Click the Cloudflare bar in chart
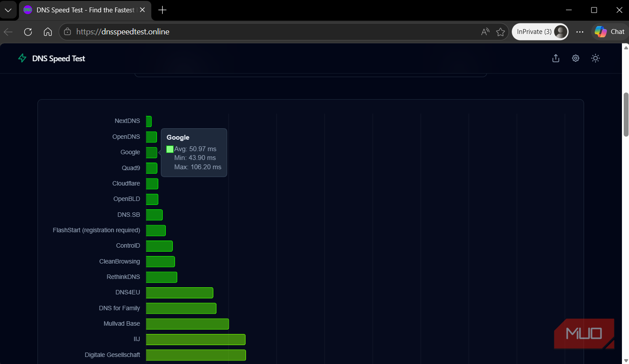The width and height of the screenshot is (629, 364). pos(152,184)
